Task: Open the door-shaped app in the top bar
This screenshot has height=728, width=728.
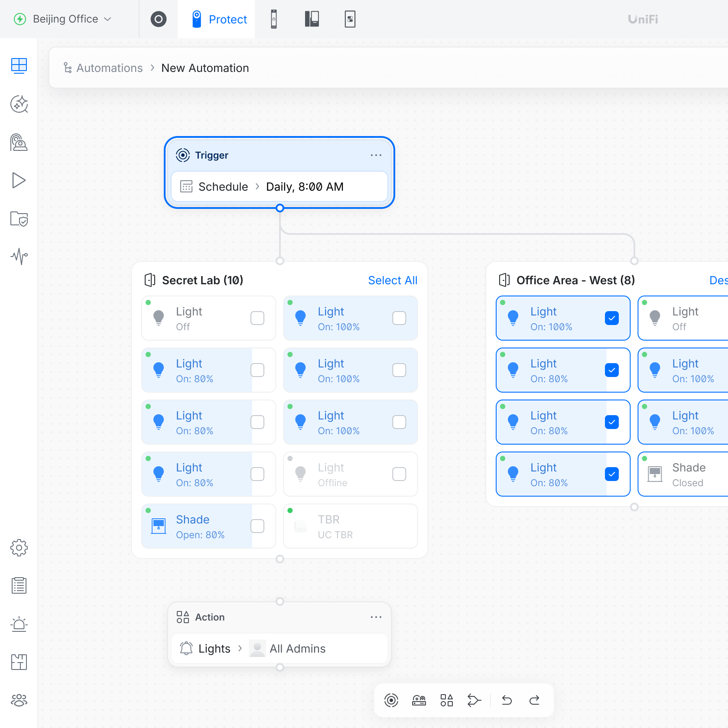Action: [x=312, y=19]
